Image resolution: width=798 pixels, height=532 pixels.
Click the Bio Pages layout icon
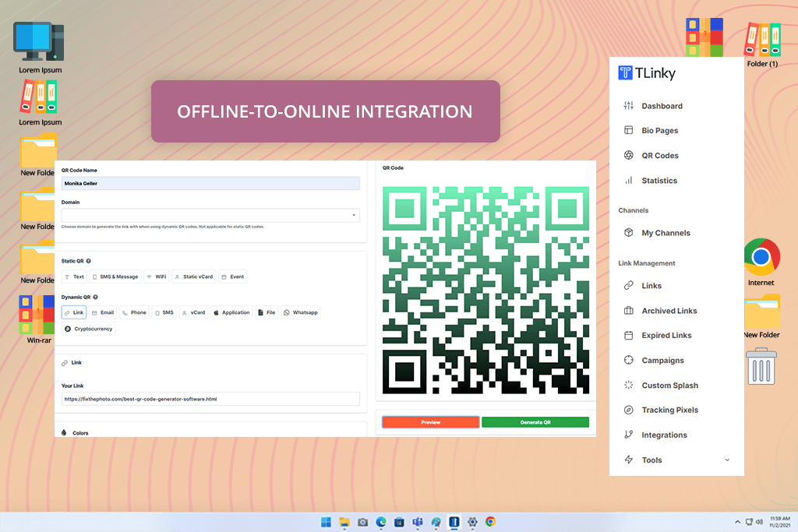point(629,130)
